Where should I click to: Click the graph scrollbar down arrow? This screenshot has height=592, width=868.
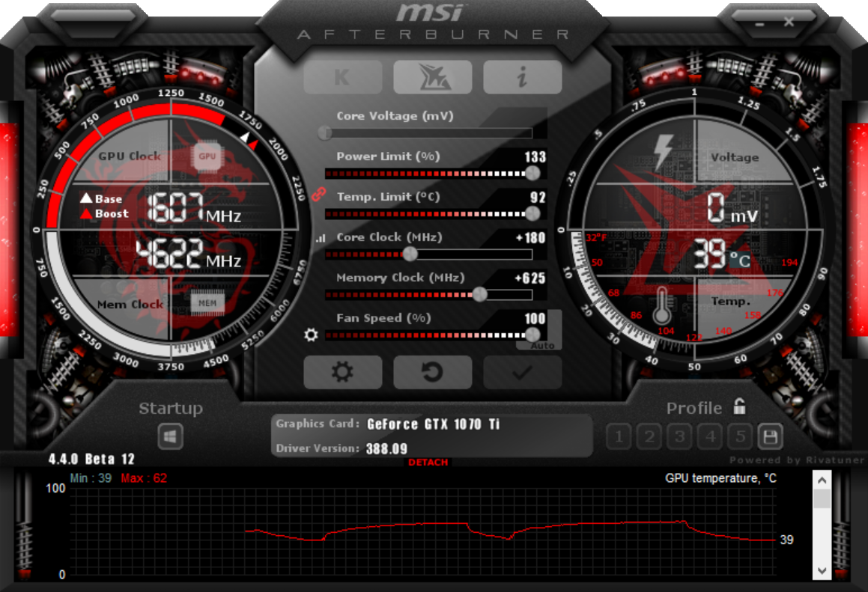click(x=822, y=571)
